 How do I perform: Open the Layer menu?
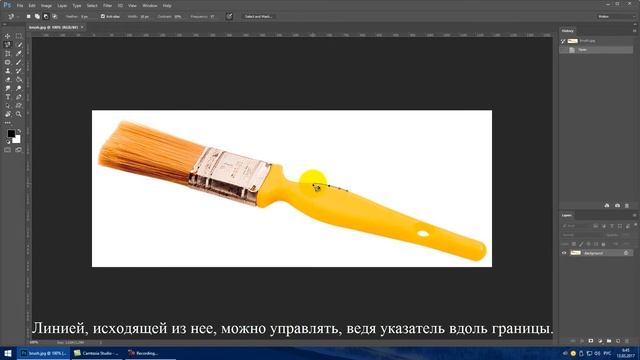62,6
